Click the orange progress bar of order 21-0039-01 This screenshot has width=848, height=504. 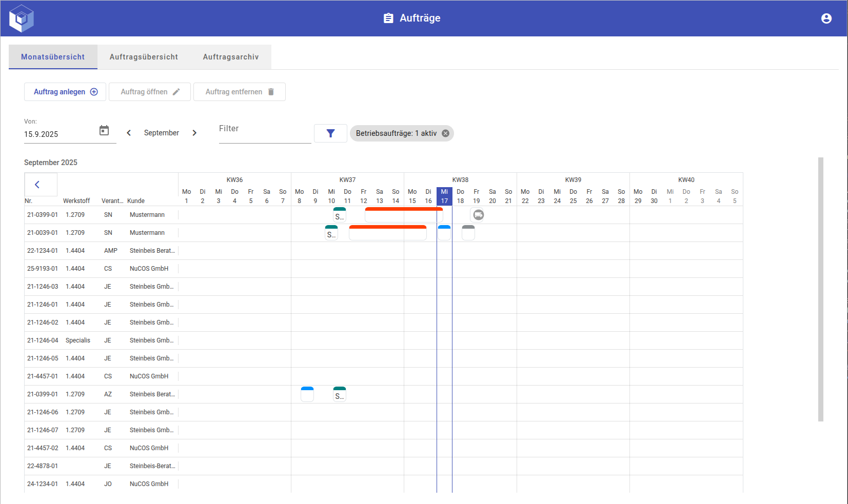[387, 227]
